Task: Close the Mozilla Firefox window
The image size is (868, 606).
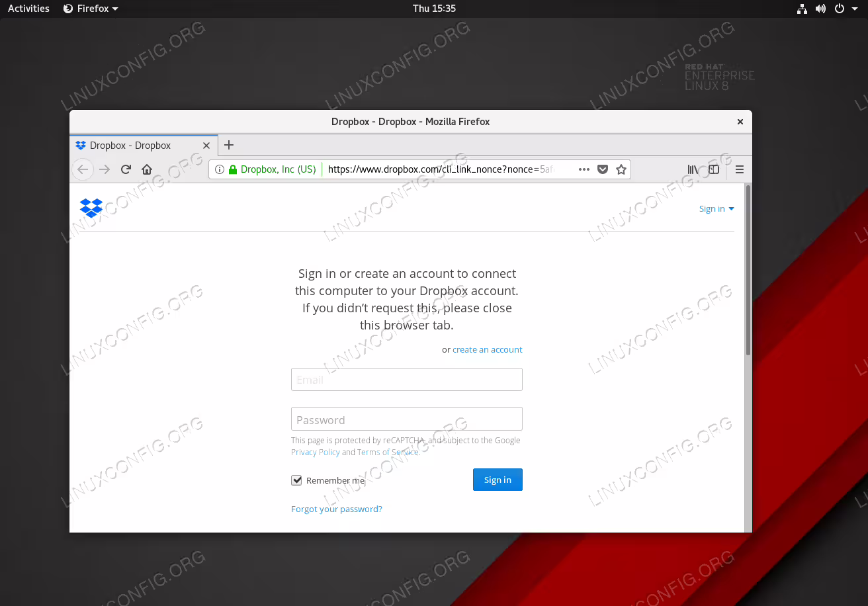Action: click(740, 122)
